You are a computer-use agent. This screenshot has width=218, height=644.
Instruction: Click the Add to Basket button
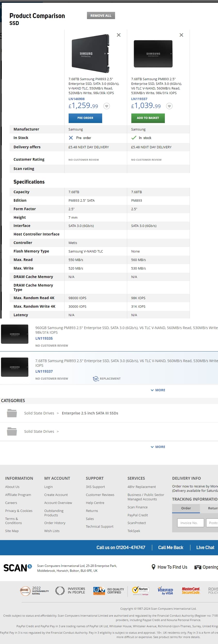pyautogui.click(x=148, y=118)
